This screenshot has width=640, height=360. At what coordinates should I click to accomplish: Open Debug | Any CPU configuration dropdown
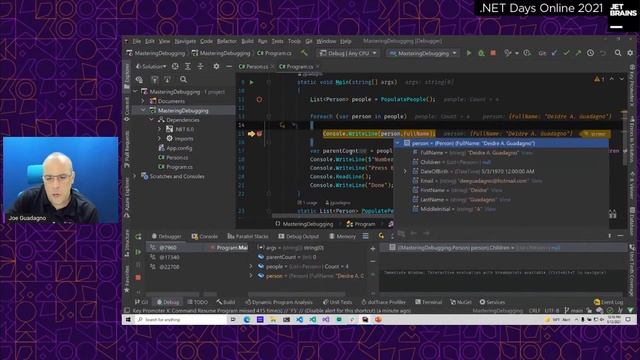348,53
